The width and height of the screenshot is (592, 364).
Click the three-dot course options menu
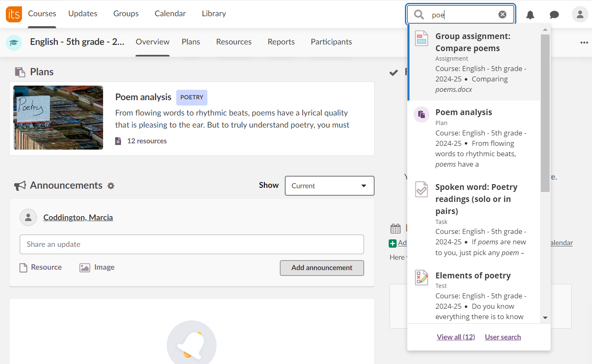pyautogui.click(x=584, y=42)
